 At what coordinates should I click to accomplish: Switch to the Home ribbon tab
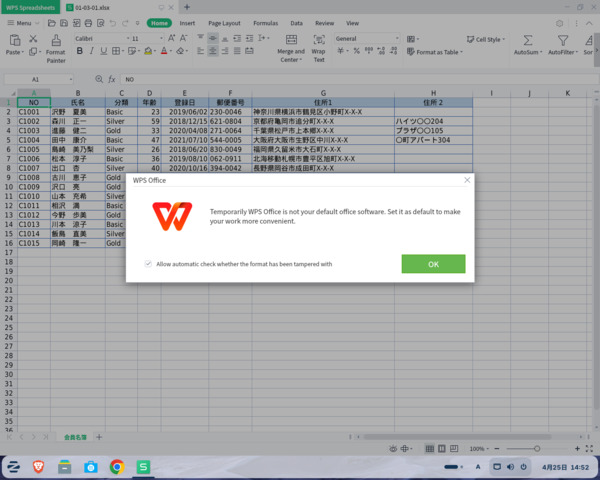pyautogui.click(x=159, y=23)
